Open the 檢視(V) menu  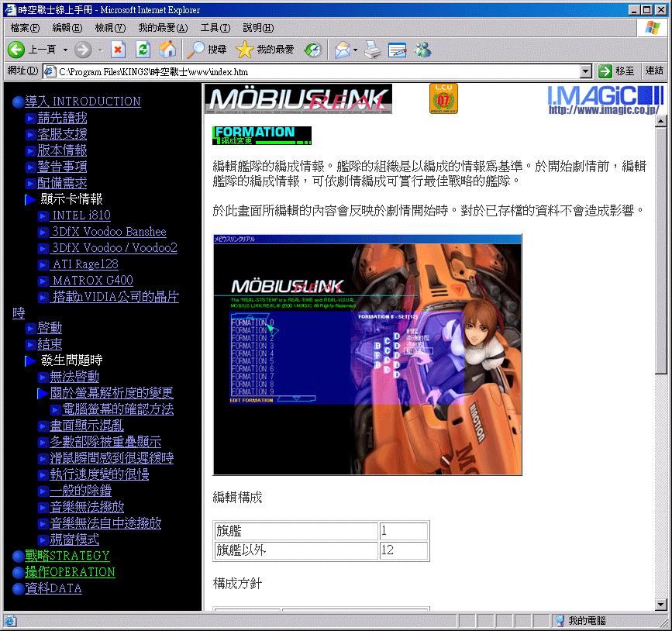coord(110,28)
